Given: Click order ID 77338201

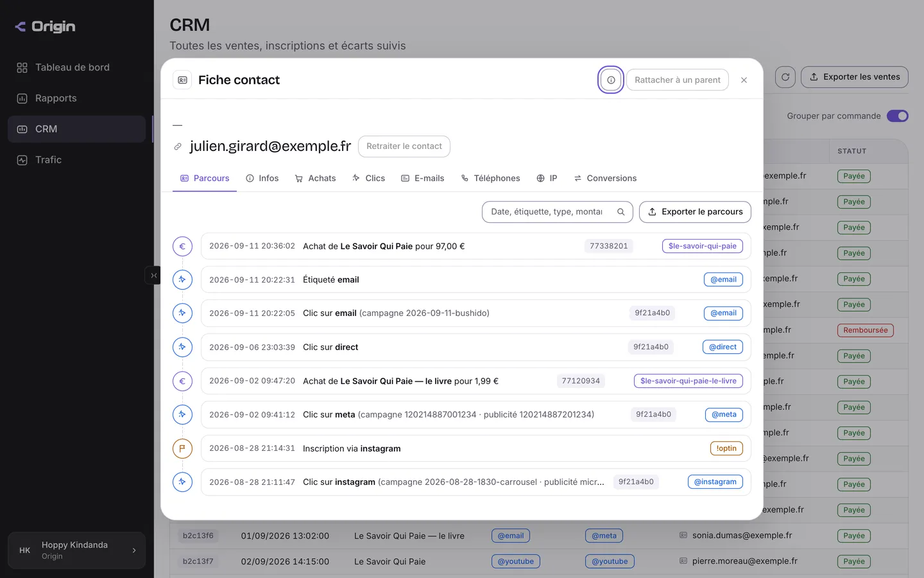Looking at the screenshot, I should click(609, 246).
